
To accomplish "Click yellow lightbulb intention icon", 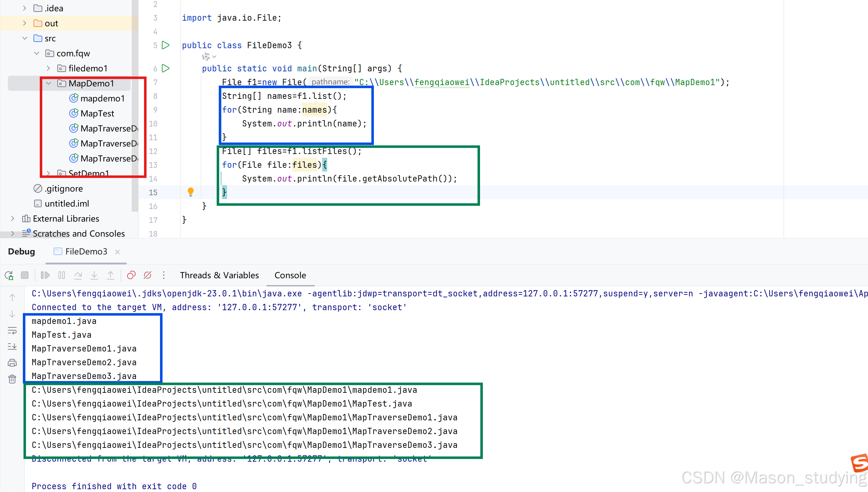I will (x=191, y=192).
